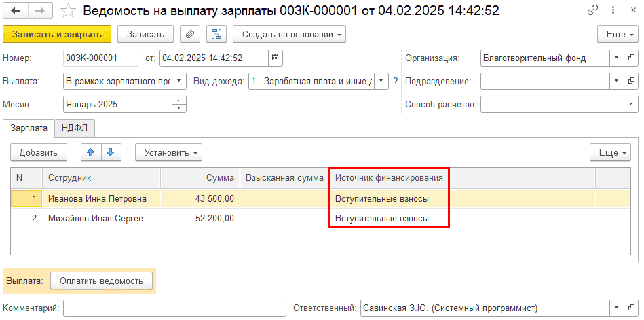Copy link to document via chain icon
The image size is (644, 320).
(592, 11)
